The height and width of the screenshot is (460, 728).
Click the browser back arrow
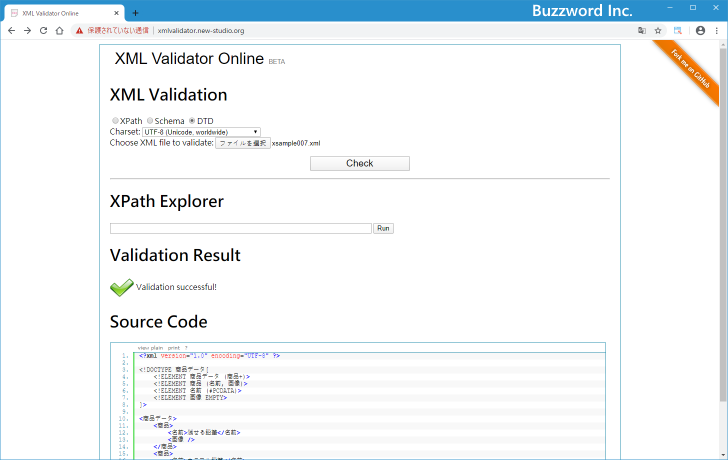pyautogui.click(x=11, y=31)
